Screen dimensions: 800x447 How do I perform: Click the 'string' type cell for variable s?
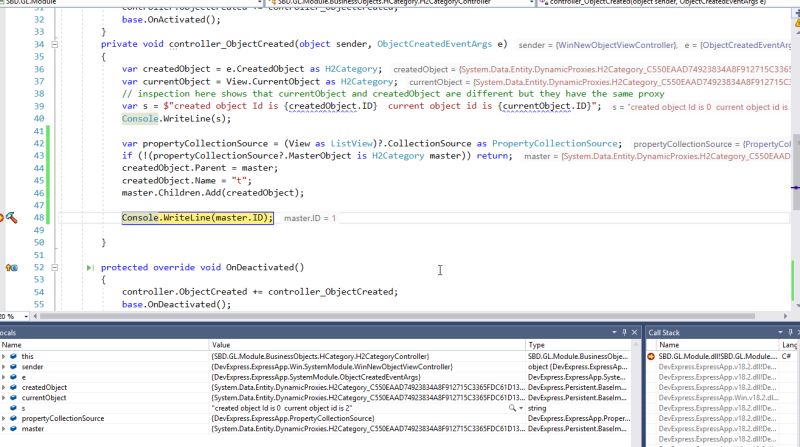click(x=537, y=408)
